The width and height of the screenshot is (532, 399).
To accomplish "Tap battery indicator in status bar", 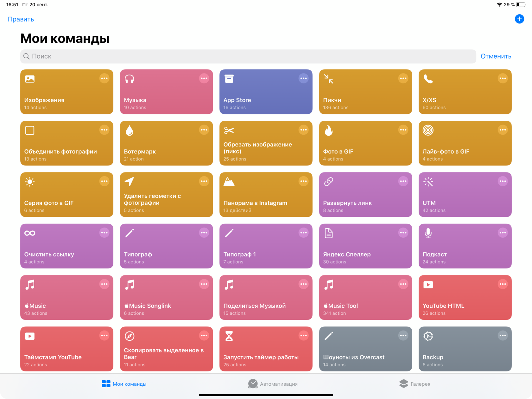I will point(521,4).
